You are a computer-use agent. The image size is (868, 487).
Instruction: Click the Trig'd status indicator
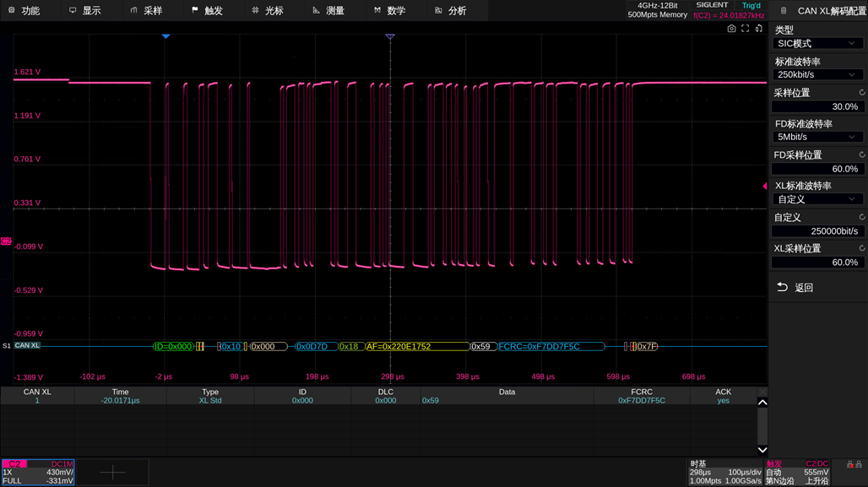[751, 6]
